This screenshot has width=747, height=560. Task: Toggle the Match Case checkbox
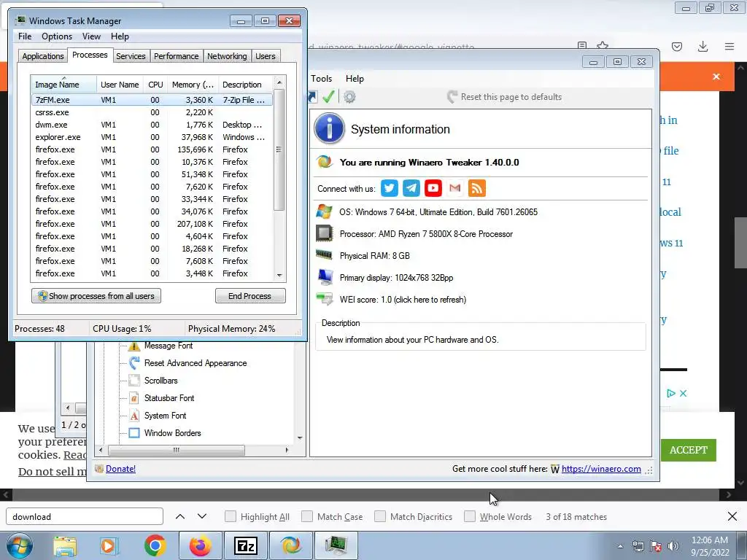tap(307, 516)
